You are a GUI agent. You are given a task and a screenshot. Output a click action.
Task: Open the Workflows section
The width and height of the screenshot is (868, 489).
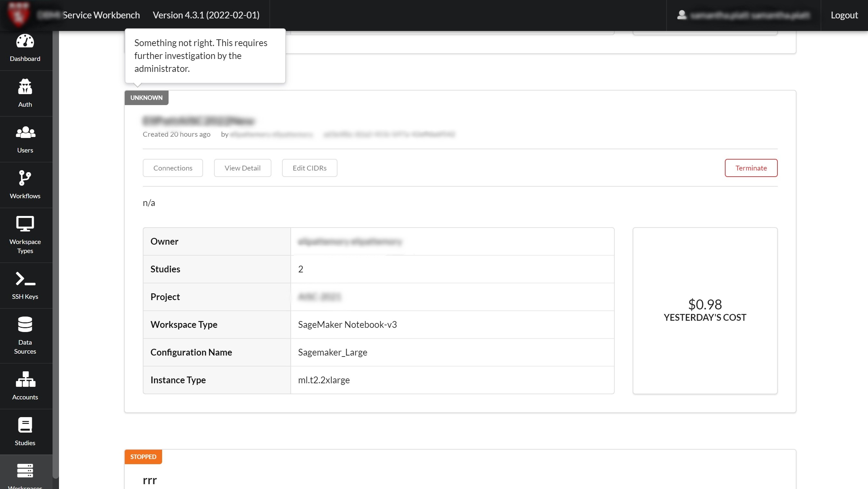click(25, 185)
